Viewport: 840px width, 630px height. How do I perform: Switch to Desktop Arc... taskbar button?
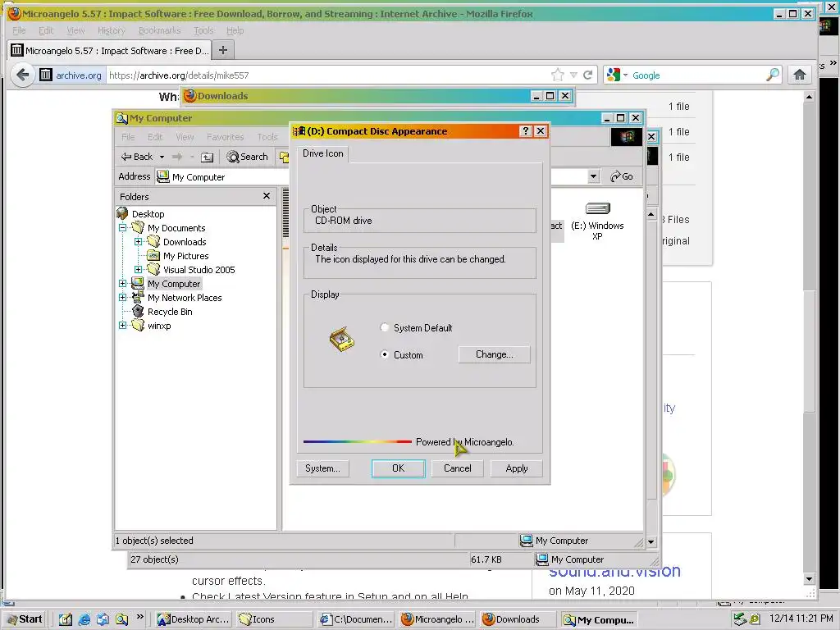(194, 619)
